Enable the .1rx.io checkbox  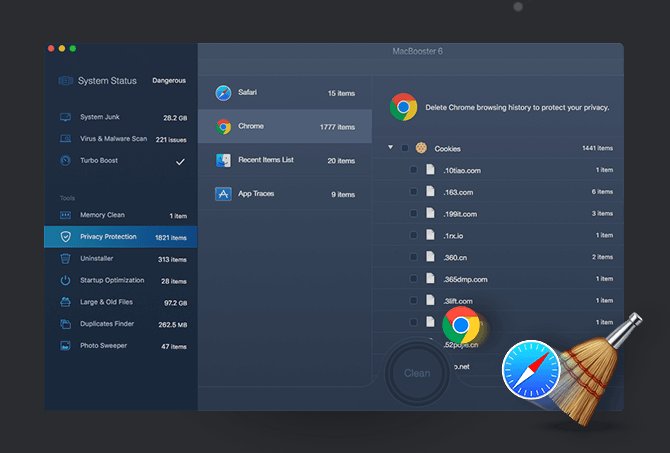click(413, 235)
